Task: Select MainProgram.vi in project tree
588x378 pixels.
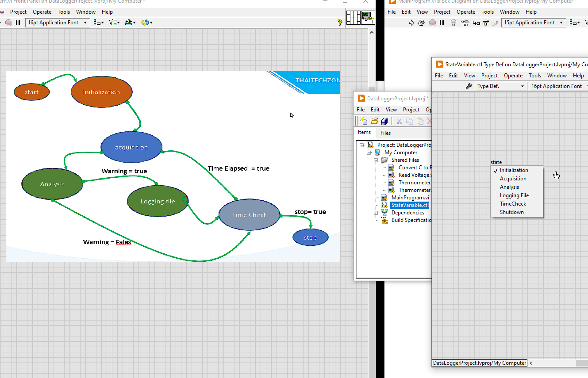Action: [x=410, y=198]
